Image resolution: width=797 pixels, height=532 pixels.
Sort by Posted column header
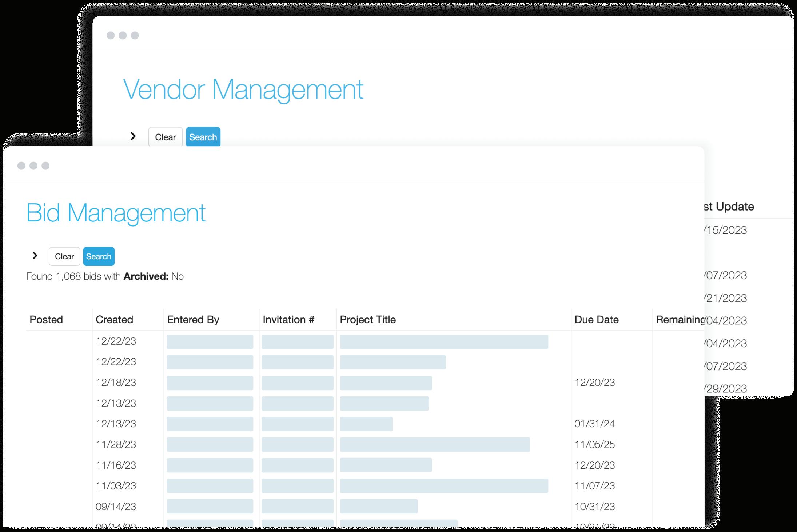pos(46,320)
